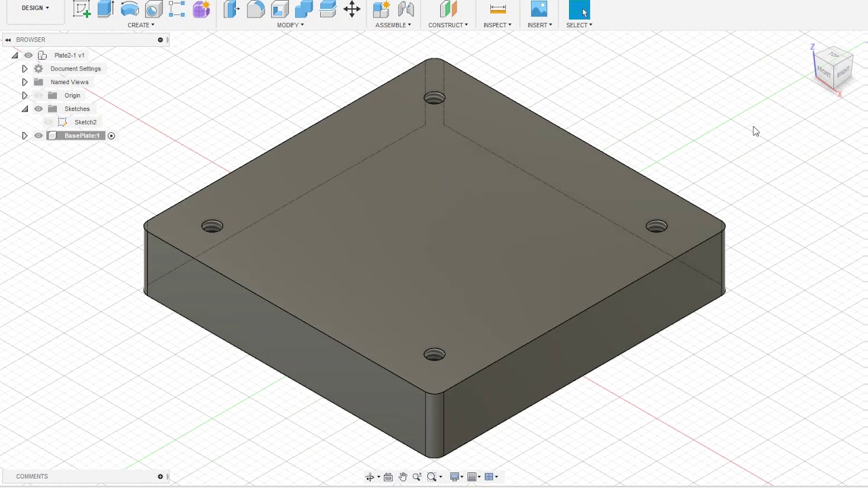Select Sketch2 in the browser tree
The height and width of the screenshot is (488, 868).
(85, 123)
